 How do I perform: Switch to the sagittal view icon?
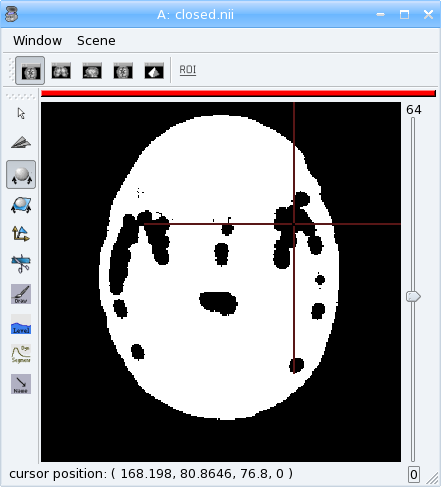(x=92, y=71)
